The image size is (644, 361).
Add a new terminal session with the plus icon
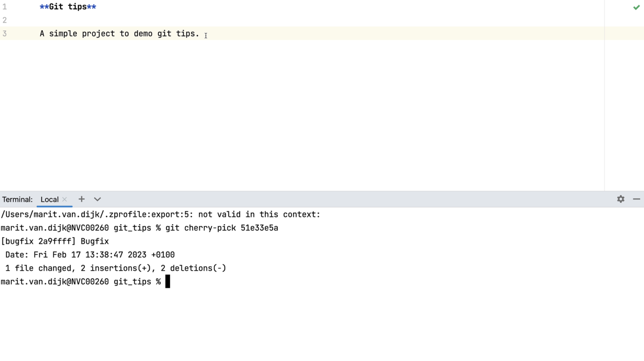[x=81, y=199]
